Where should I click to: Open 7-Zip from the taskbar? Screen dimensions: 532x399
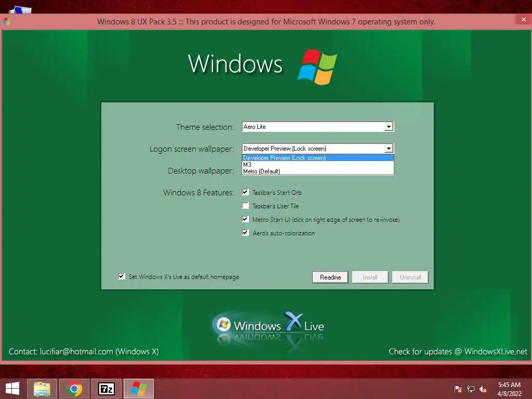[x=106, y=389]
